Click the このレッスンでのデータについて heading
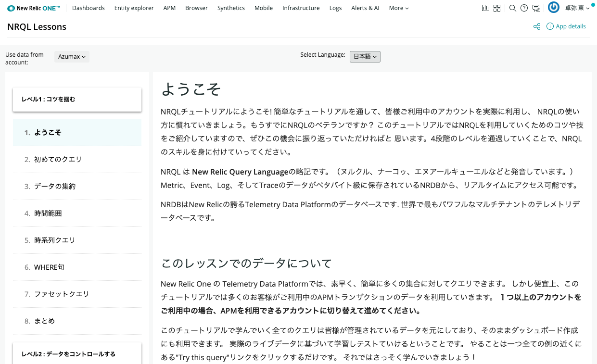The width and height of the screenshot is (597, 364). tap(246, 264)
